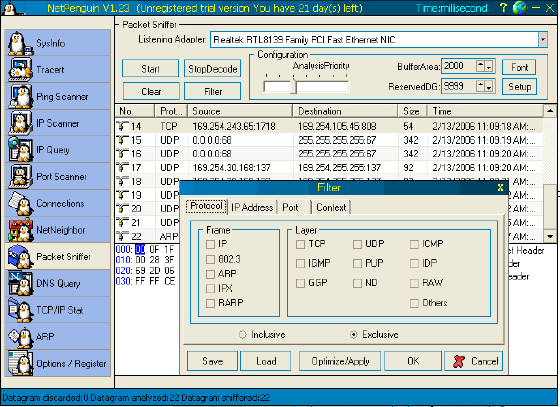Enable the UDP layer checkbox
Viewport: 560px width, 407px height.
(x=357, y=244)
